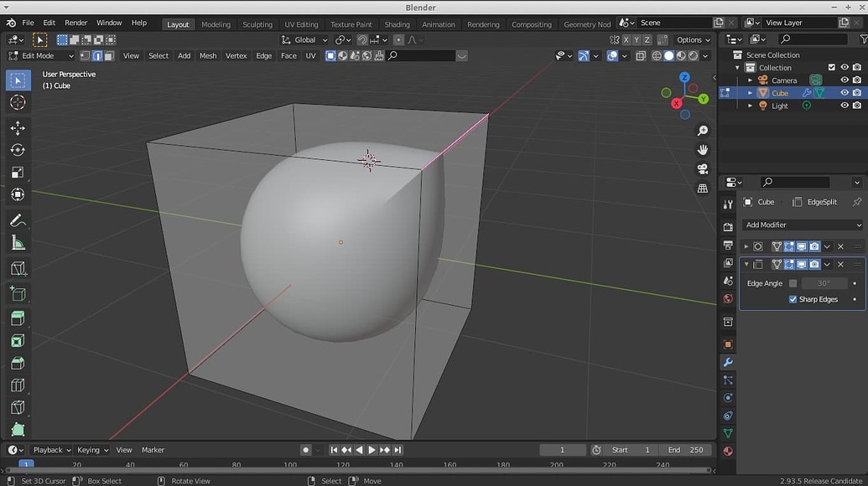
Task: Click the pan view hand icon
Action: 703,150
